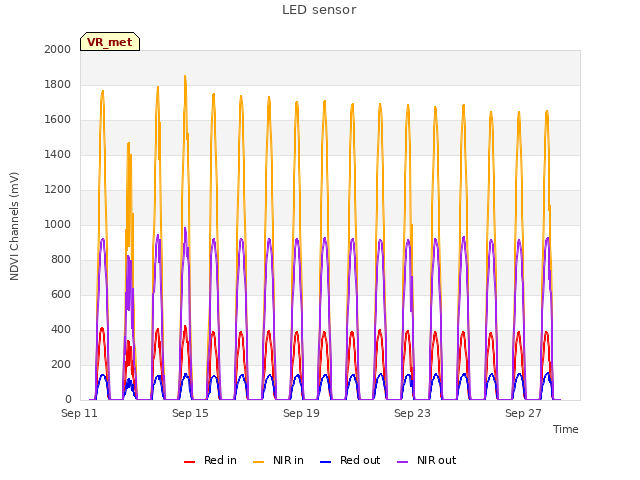Screen dimensions: 640x480
Task: Click the 400 y-axis tick label
Action: point(61,329)
